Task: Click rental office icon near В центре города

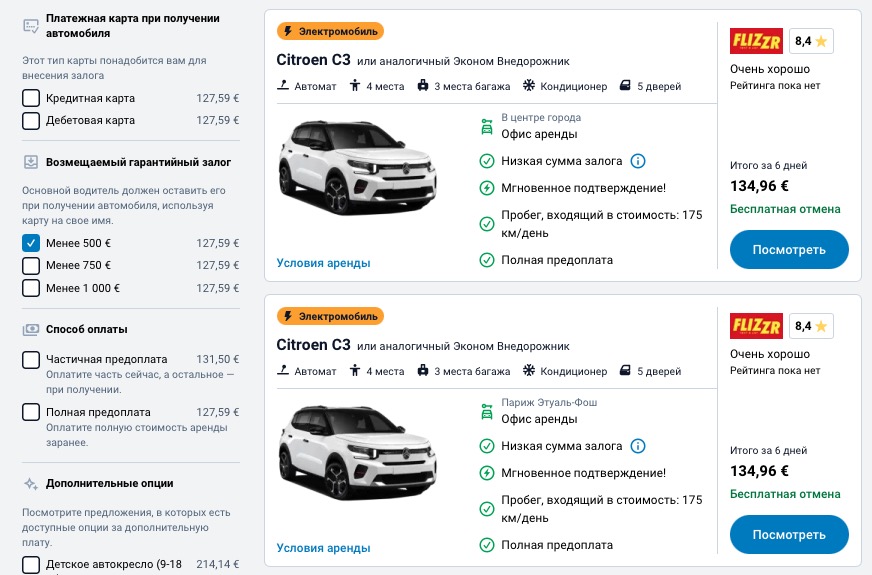Action: 487,127
